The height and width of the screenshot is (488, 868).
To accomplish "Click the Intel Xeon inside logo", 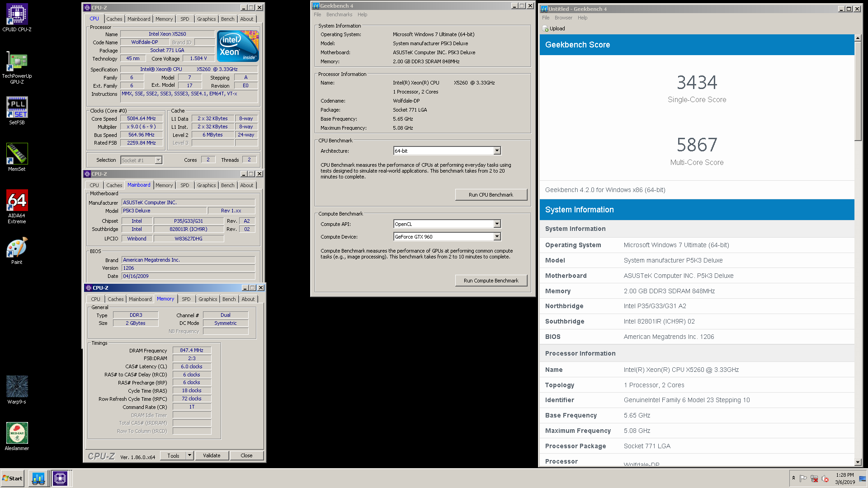I will [x=238, y=46].
